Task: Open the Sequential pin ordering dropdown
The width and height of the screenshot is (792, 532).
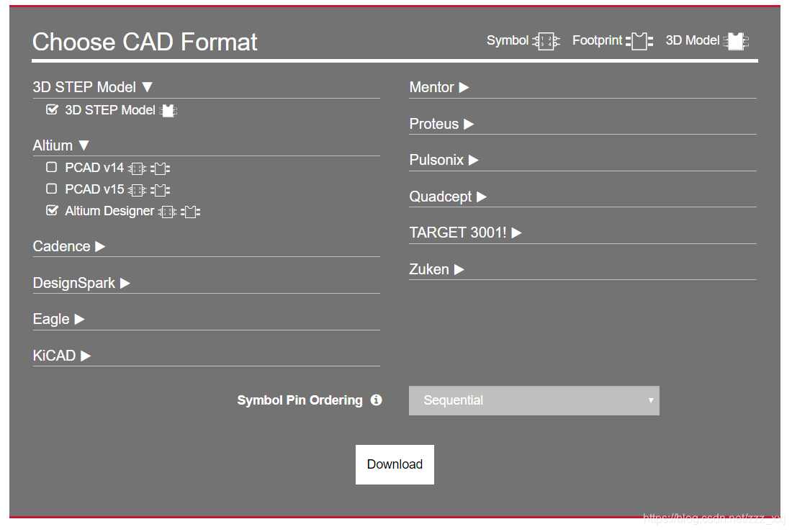Action: coord(534,401)
